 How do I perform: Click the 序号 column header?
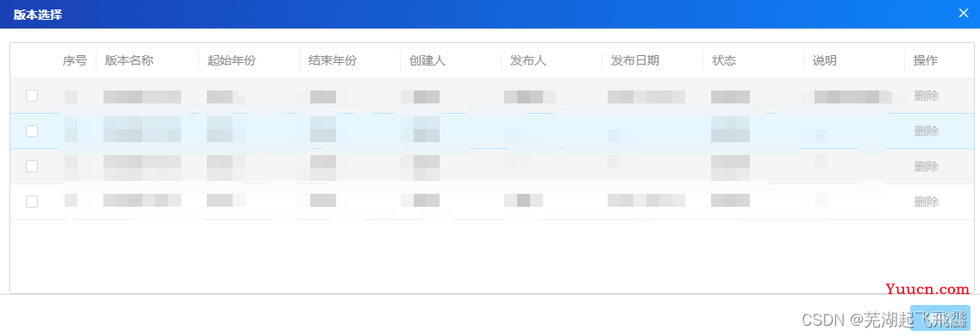(x=74, y=60)
